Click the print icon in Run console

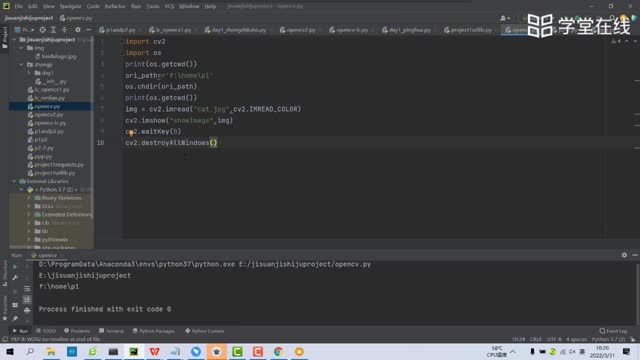pyautogui.click(x=27, y=310)
